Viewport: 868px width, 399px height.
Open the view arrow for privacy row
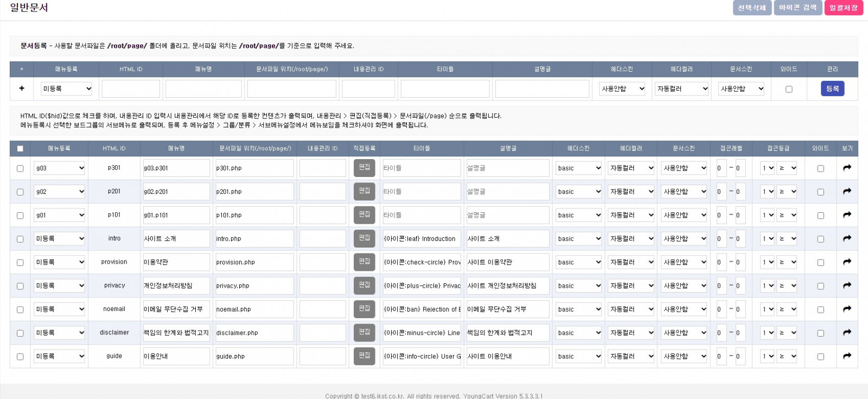847,286
